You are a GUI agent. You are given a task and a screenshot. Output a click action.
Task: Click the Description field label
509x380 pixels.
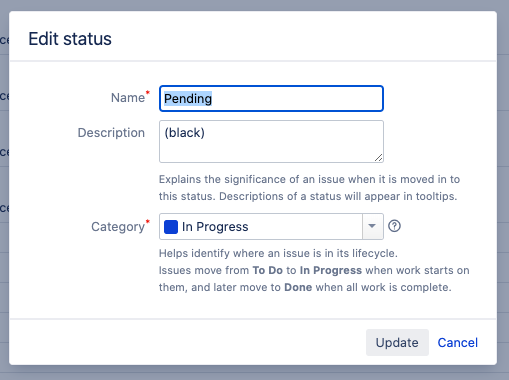pyautogui.click(x=111, y=133)
